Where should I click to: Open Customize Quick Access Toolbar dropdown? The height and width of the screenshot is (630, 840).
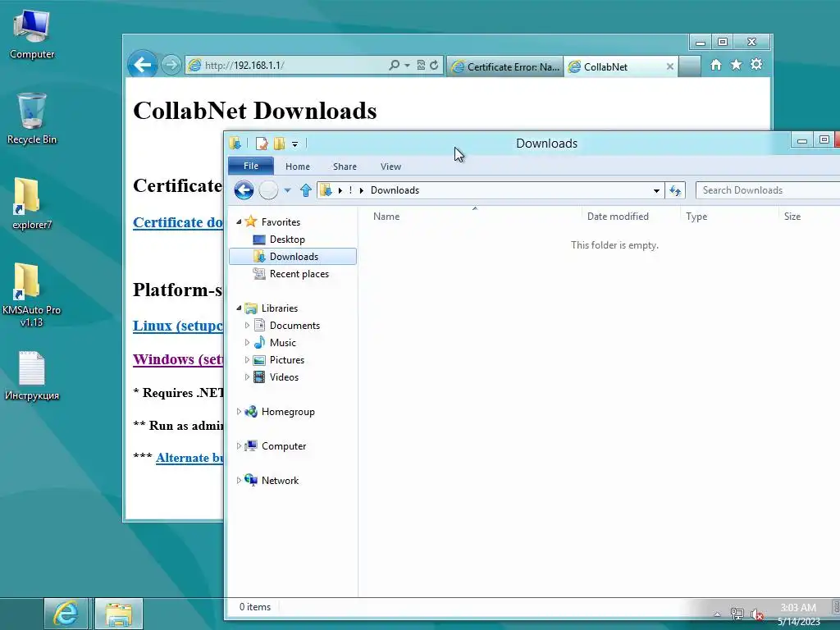pos(294,144)
